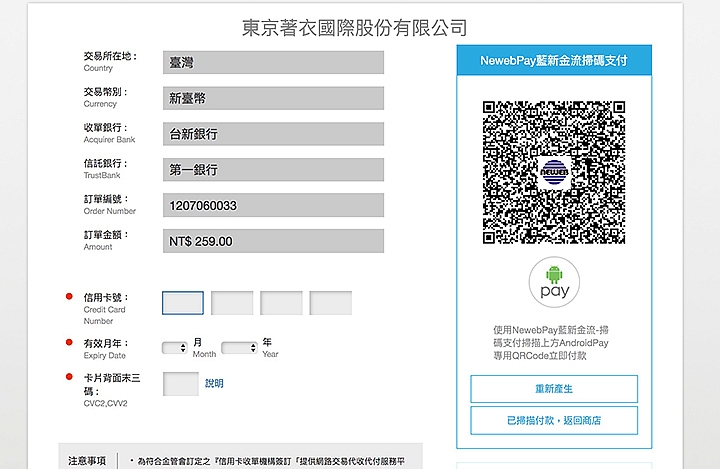Image resolution: width=720 pixels, height=469 pixels.
Task: Click the 已掃描付款，返回商店 button
Action: (x=554, y=420)
